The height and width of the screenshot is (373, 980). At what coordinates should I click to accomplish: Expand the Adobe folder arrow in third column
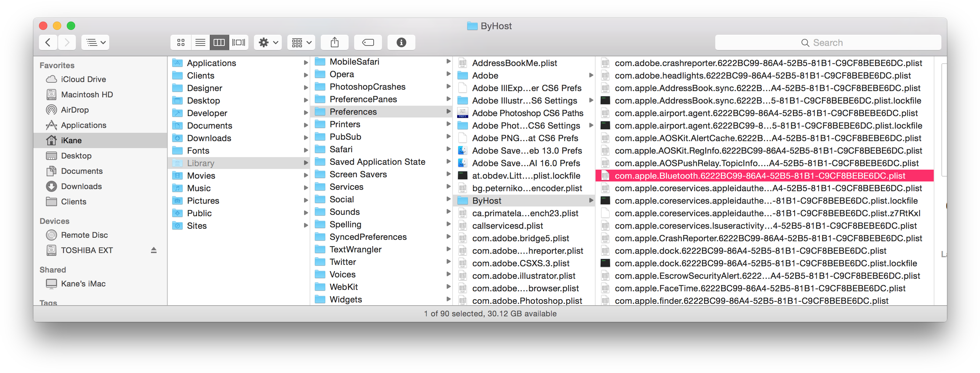[591, 75]
